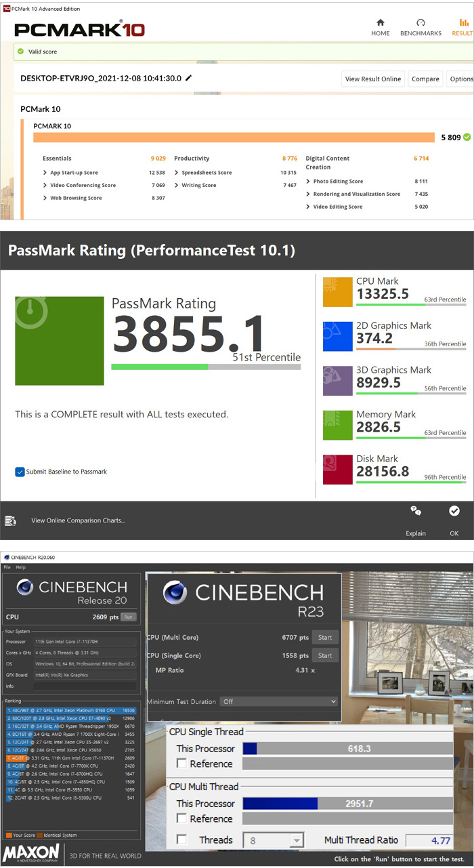Image resolution: width=474 pixels, height=868 pixels.
Task: Click the Explain speech bubble icon
Action: pyautogui.click(x=416, y=512)
